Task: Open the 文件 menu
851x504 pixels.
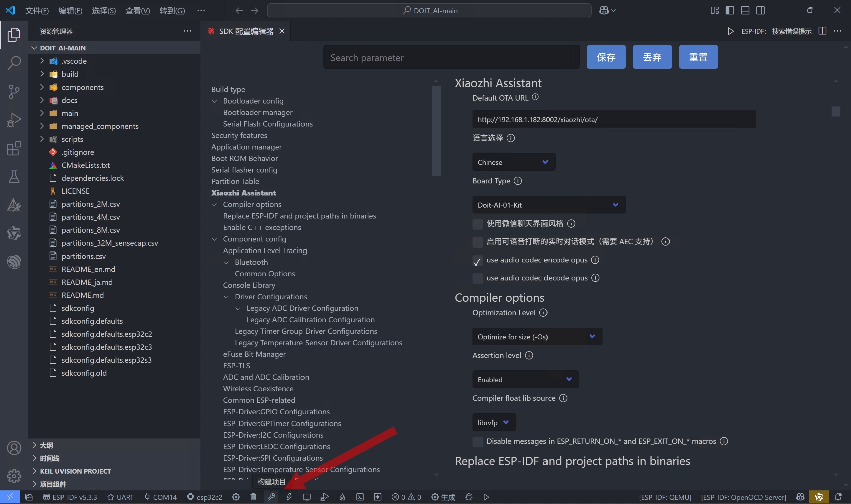Action: point(37,11)
